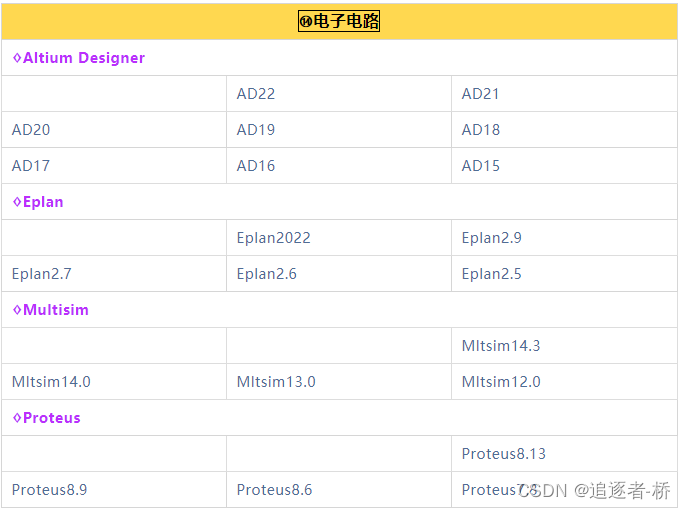Open the AD16 link
This screenshot has height=509, width=686.
coord(255,166)
